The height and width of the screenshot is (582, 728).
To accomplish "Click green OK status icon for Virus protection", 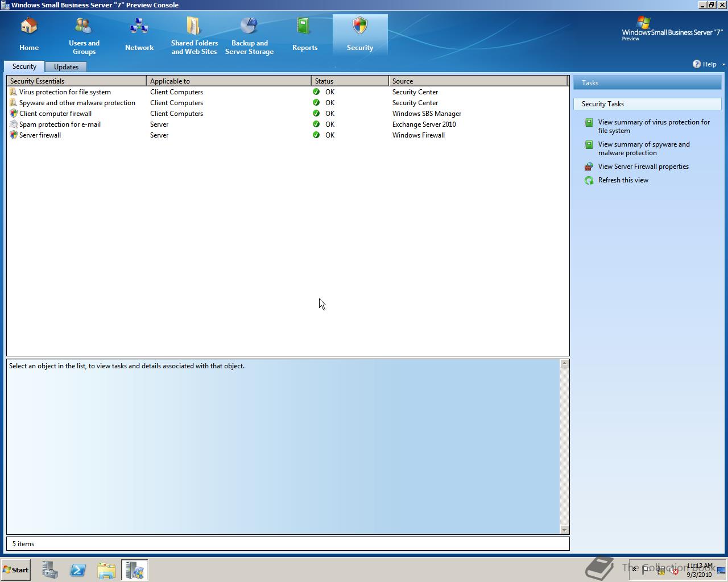I will (316, 92).
